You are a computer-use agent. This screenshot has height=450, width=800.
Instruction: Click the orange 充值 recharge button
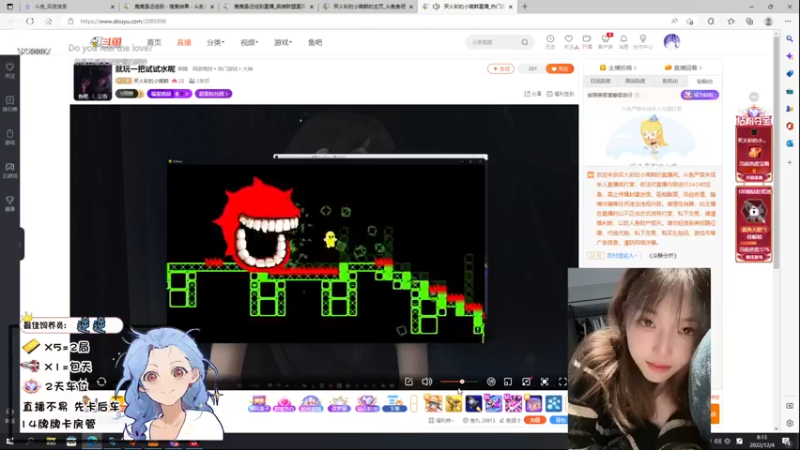(535, 420)
